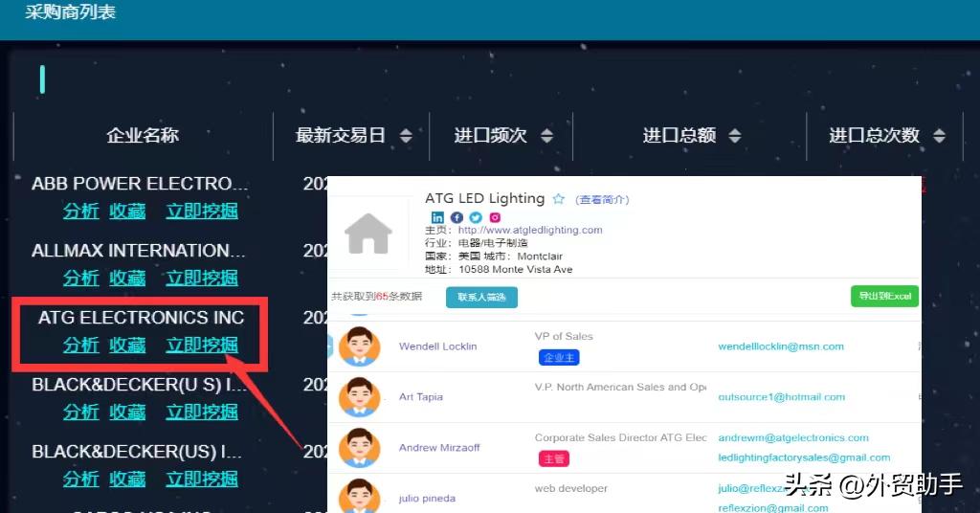This screenshot has height=513, width=980.
Task: Open ATG LED Lighting Twitter icon
Action: point(476,217)
